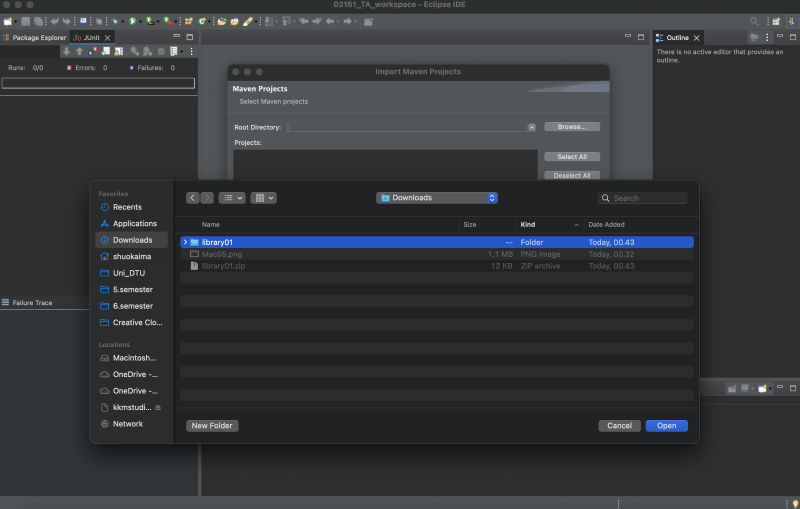Select the Java perspective icon
This screenshot has height=509, width=800.
click(x=792, y=21)
